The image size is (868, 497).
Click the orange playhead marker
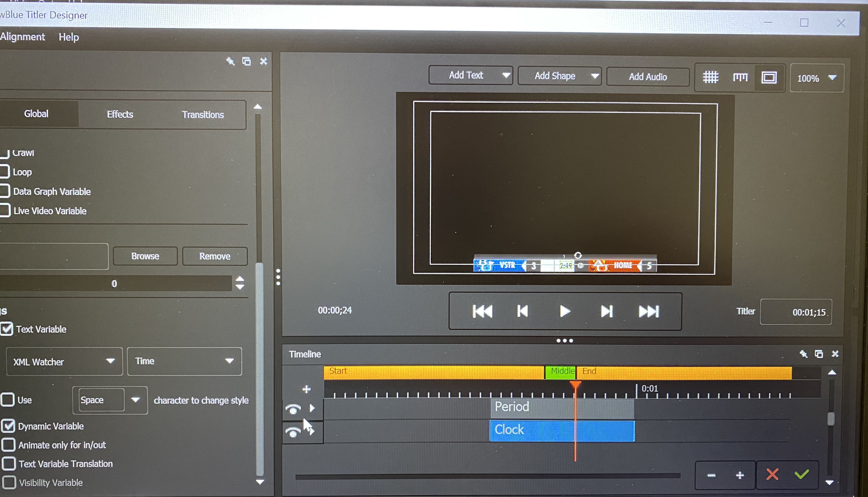pos(575,385)
